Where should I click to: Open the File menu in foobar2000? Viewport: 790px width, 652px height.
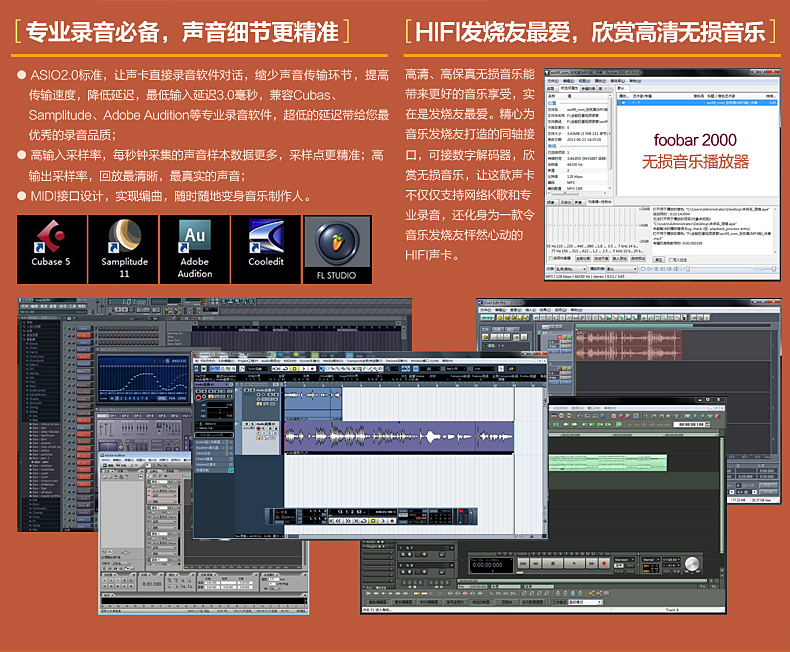pyautogui.click(x=553, y=81)
